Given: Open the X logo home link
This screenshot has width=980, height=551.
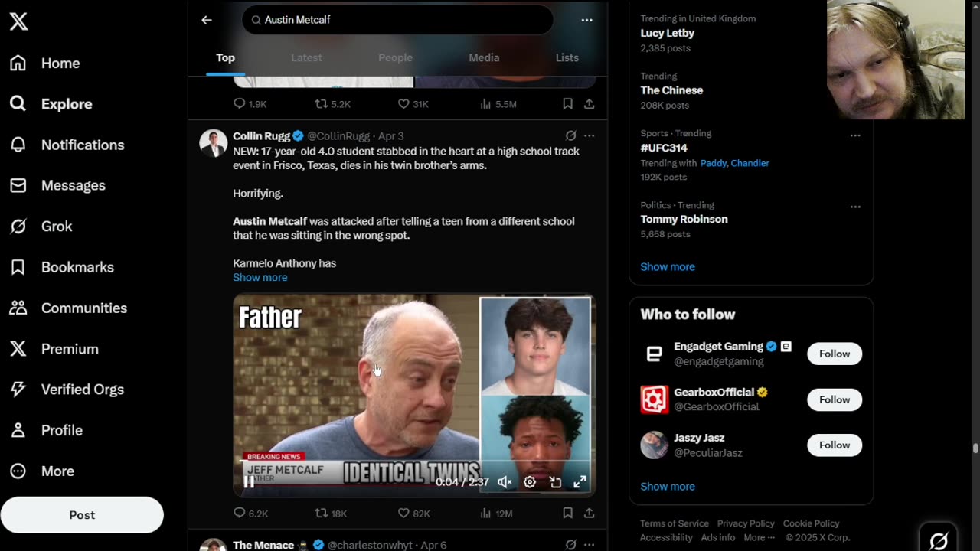Looking at the screenshot, I should [18, 21].
